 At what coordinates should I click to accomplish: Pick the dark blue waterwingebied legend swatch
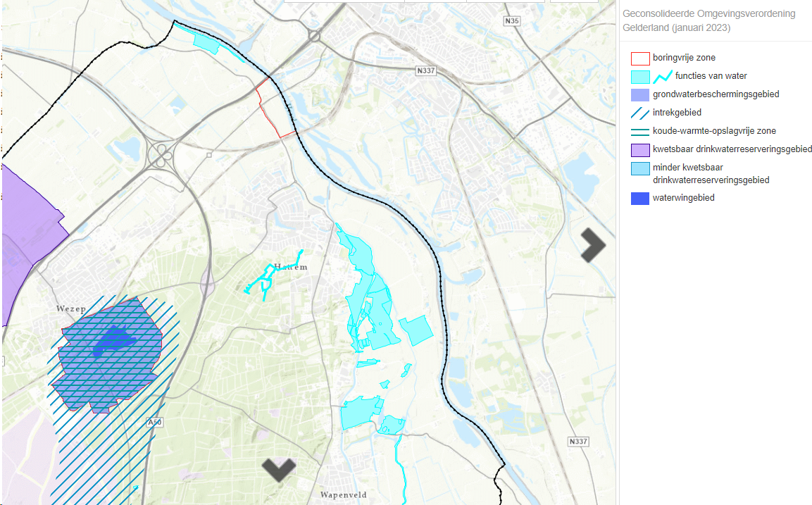639,199
